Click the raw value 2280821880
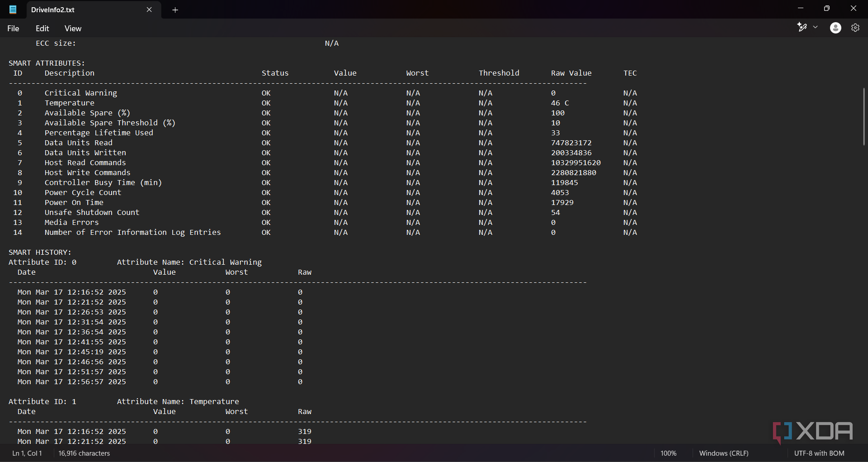This screenshot has width=868, height=462. [x=573, y=173]
